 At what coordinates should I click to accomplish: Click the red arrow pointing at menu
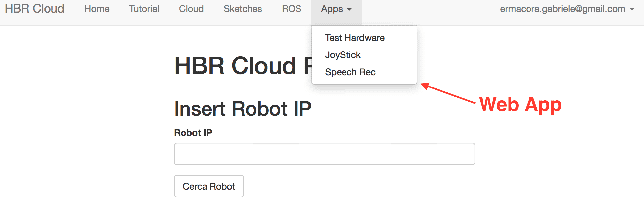tap(448, 93)
